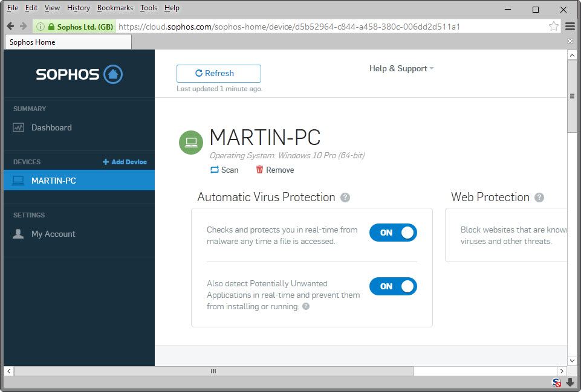Click the Add Device link

click(125, 162)
